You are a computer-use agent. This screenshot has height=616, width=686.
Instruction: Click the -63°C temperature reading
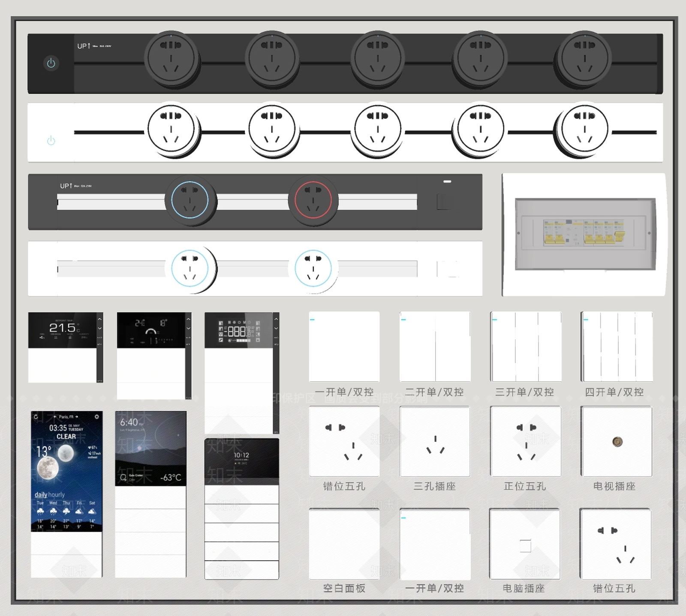(171, 477)
